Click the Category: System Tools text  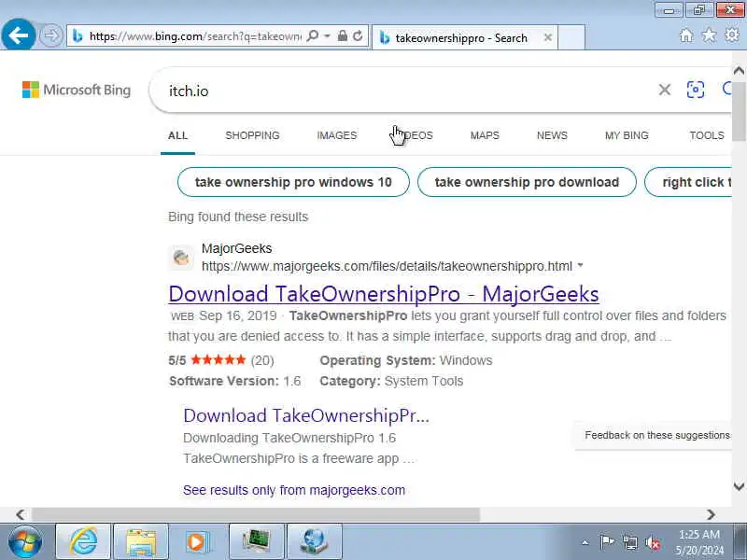coord(391,381)
